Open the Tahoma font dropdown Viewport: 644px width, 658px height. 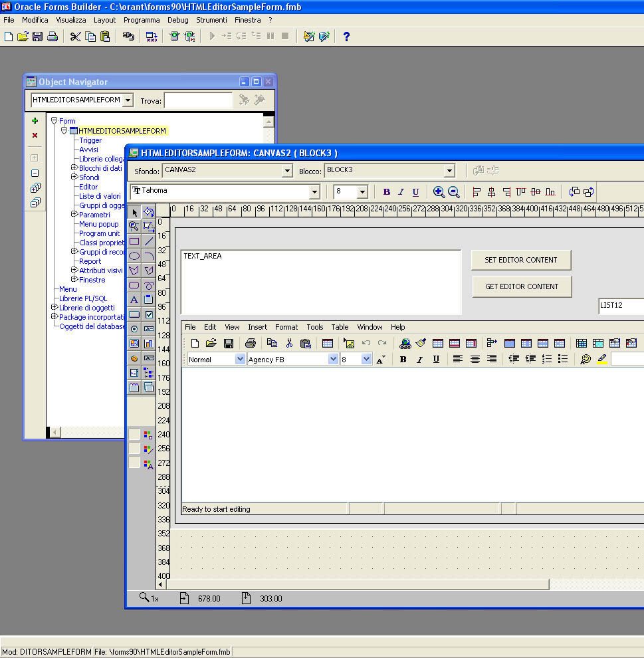(314, 192)
